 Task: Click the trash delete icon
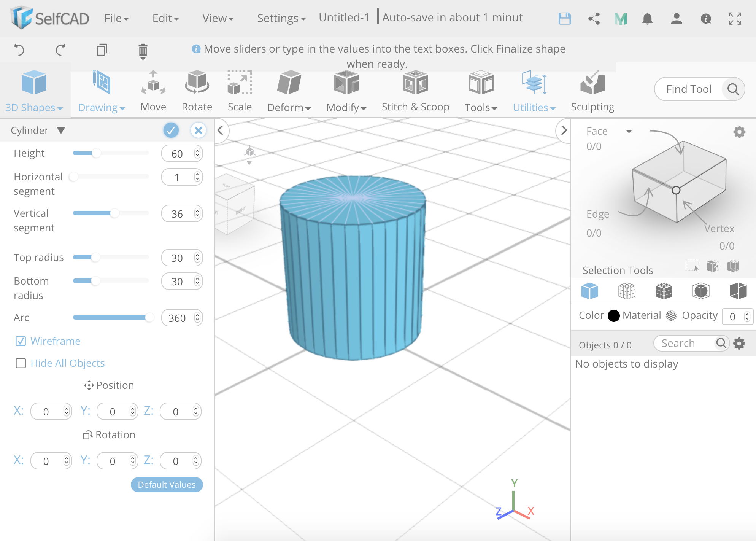143,50
